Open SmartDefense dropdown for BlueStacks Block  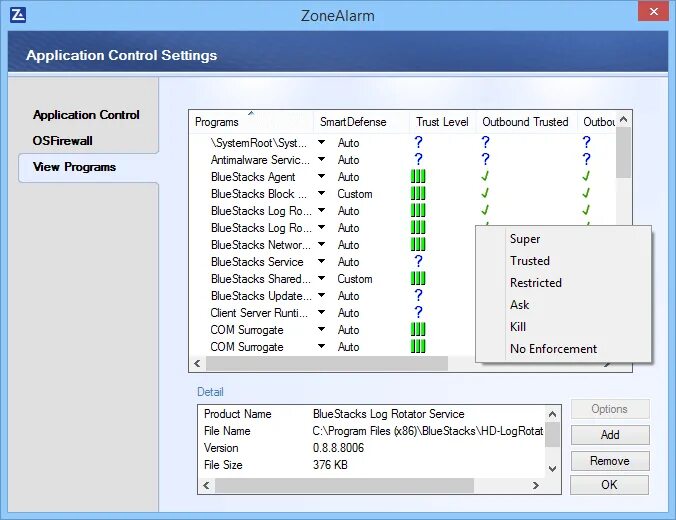(x=322, y=194)
